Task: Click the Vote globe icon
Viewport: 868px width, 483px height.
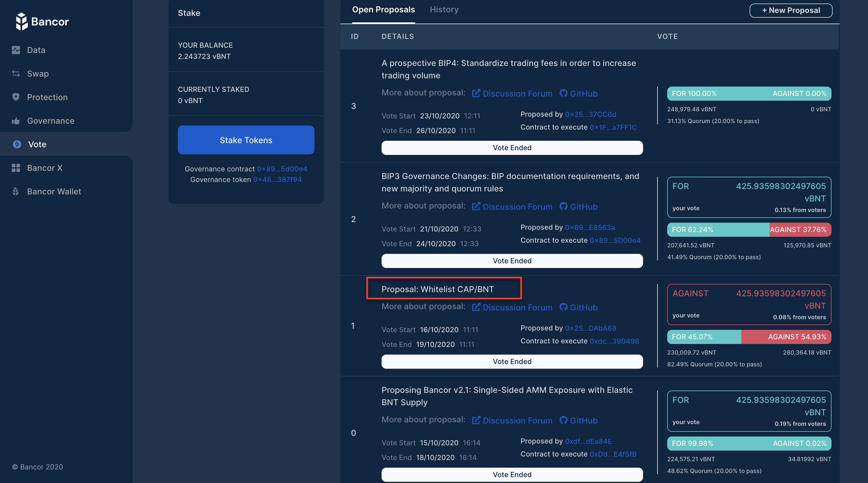Action: pos(16,144)
